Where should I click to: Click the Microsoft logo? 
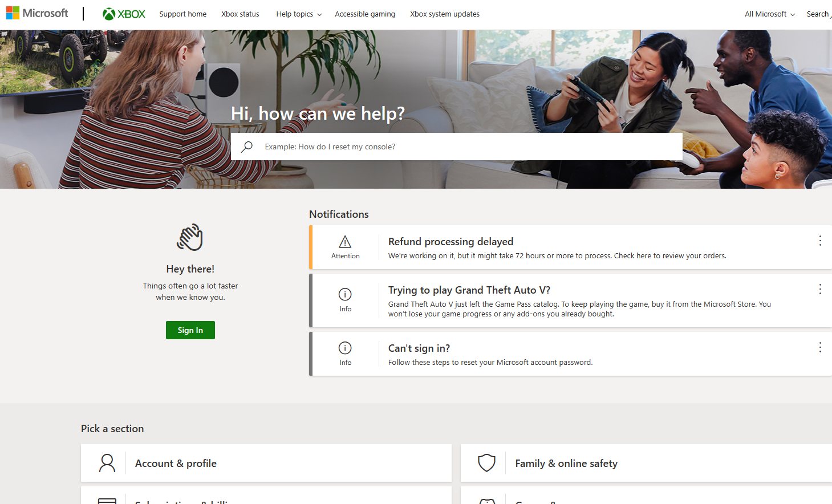tap(37, 13)
